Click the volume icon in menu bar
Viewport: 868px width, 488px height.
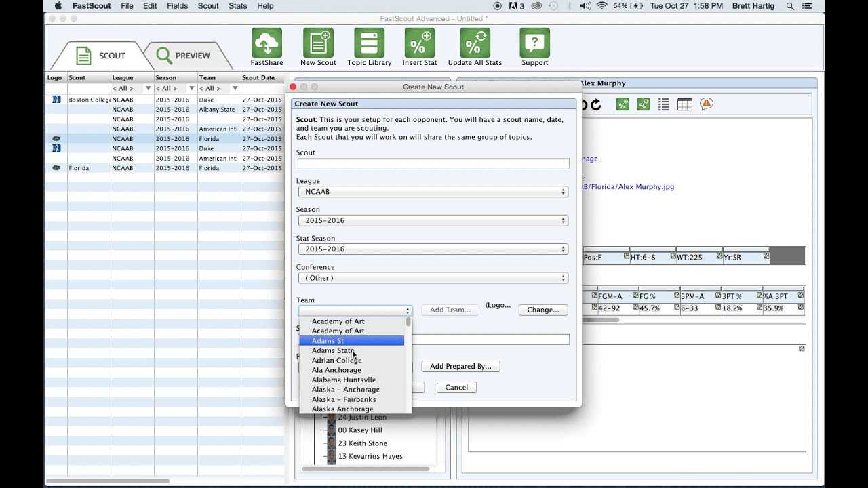pos(585,6)
